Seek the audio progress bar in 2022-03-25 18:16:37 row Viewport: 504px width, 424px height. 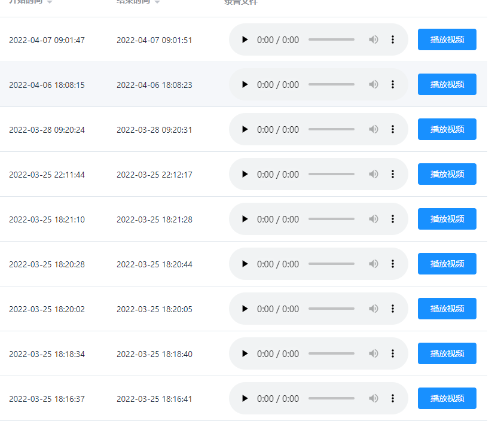click(331, 398)
